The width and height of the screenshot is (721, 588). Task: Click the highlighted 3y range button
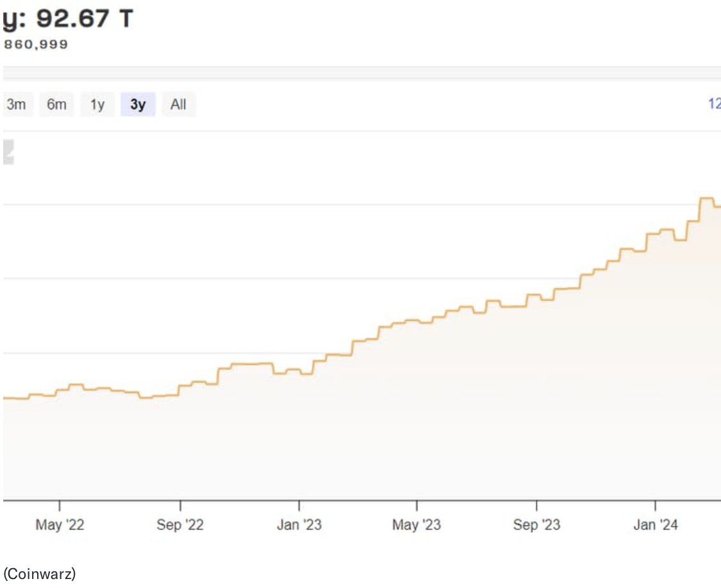(x=138, y=104)
